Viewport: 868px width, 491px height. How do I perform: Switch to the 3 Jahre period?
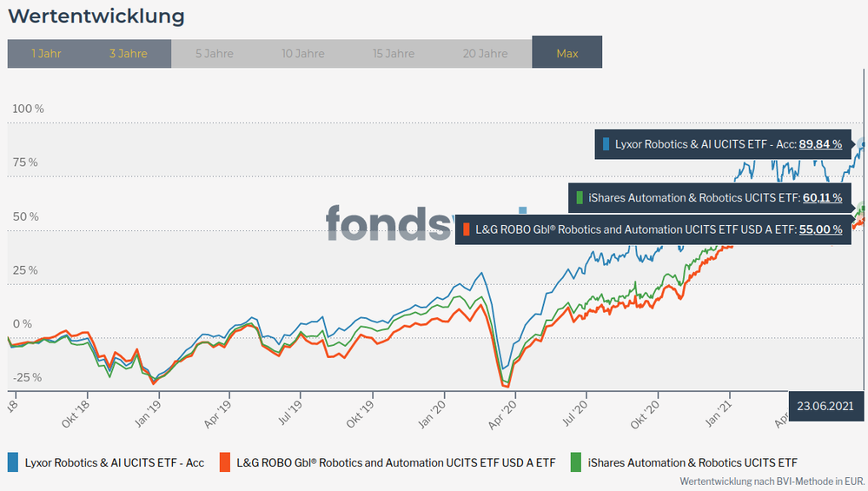coord(129,53)
